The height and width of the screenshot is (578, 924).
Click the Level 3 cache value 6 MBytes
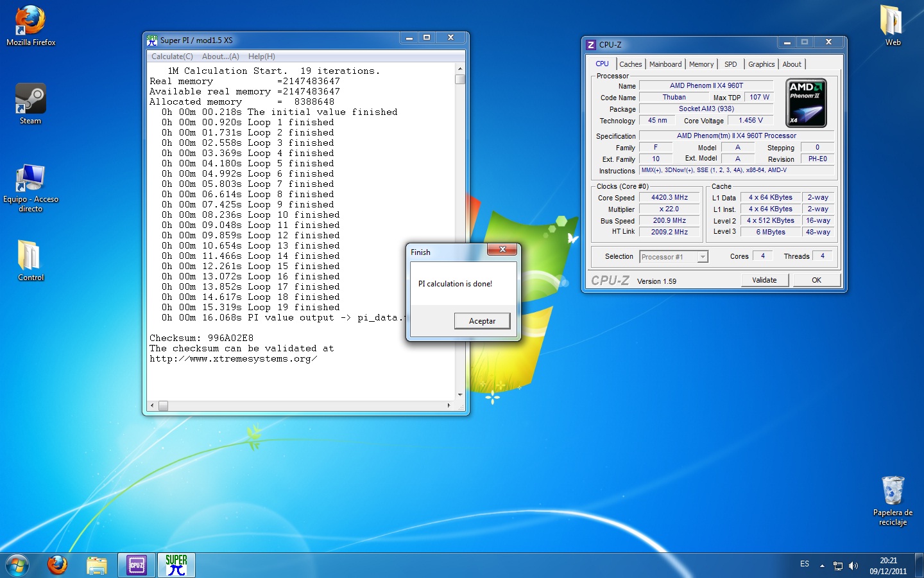pyautogui.click(x=770, y=232)
